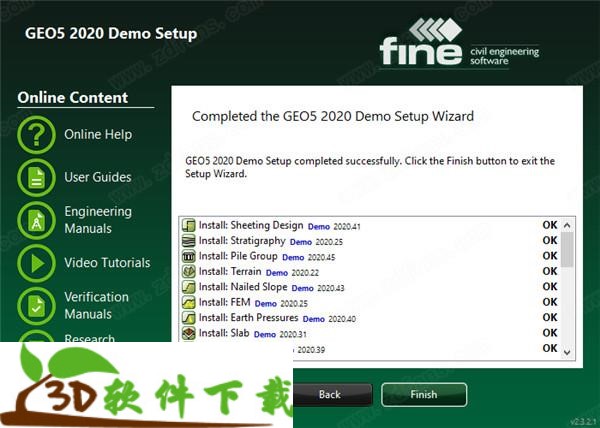Select the 'Install: Terrain' row text

(x=230, y=271)
